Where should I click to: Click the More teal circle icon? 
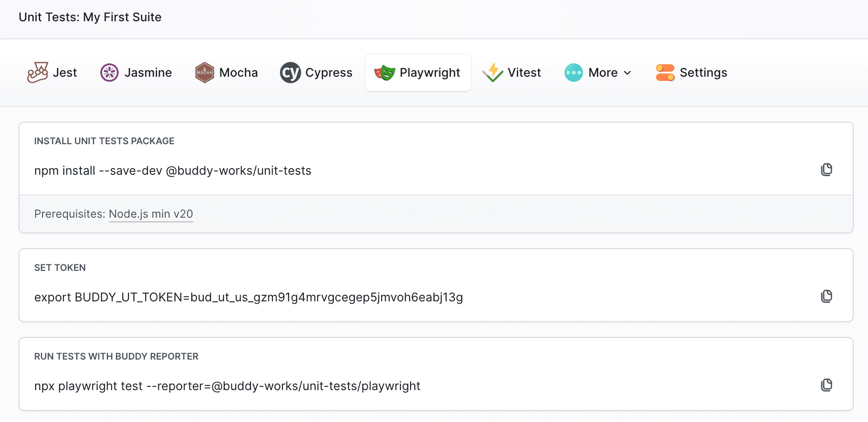573,73
